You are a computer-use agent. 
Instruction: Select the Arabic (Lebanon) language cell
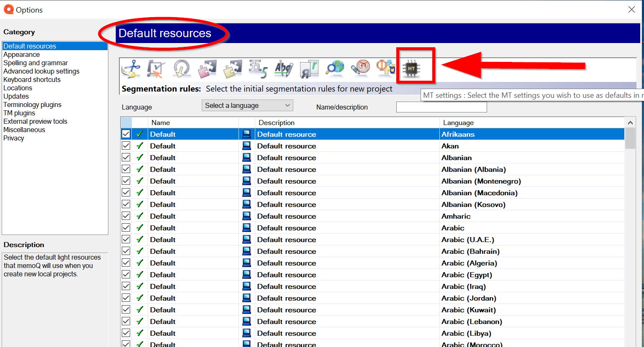click(532, 321)
